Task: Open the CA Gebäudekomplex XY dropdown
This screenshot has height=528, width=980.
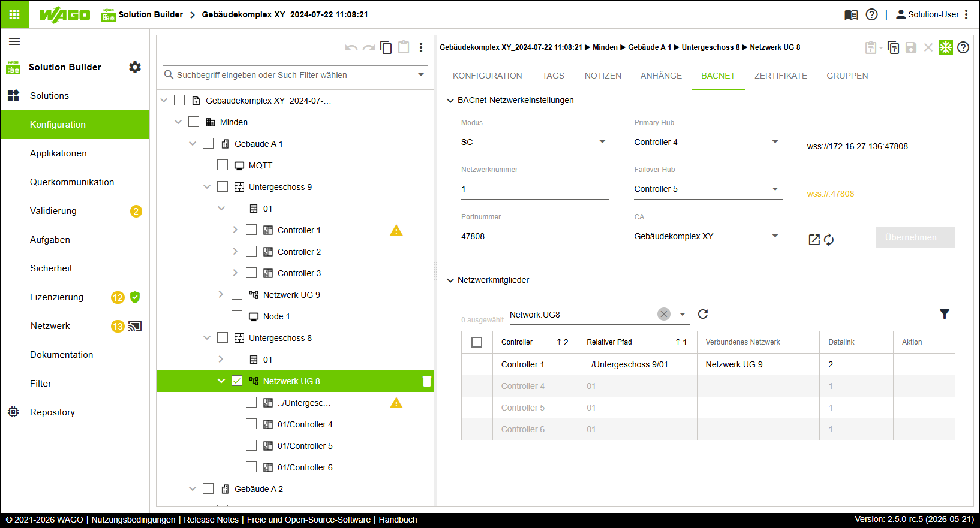Action: [x=708, y=236]
